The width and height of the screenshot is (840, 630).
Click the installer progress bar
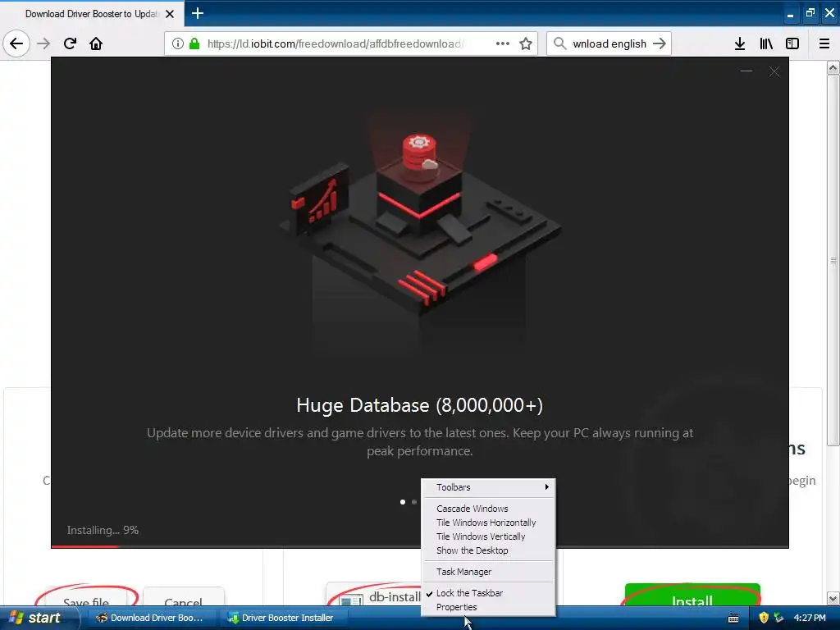point(419,546)
